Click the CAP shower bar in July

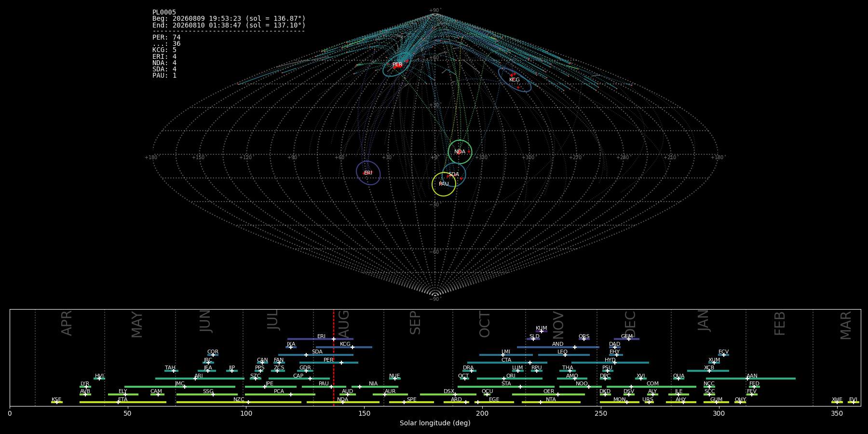tap(299, 379)
